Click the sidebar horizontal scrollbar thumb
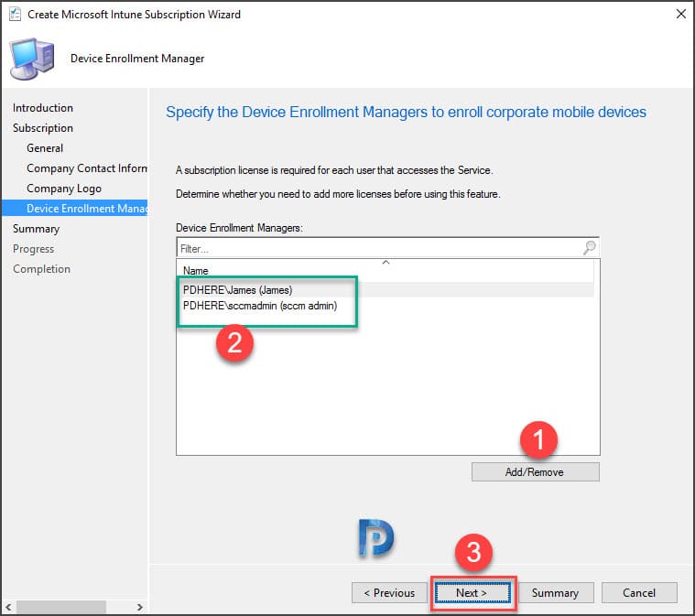This screenshot has width=695, height=616. click(x=61, y=607)
